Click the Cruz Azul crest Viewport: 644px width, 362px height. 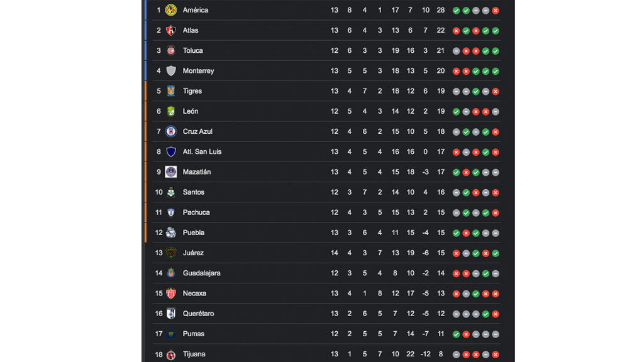[x=171, y=131]
